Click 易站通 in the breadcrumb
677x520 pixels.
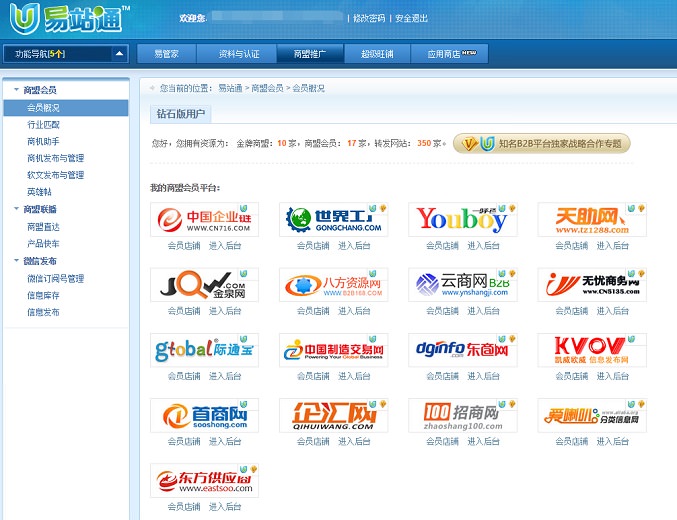pyautogui.click(x=230, y=88)
